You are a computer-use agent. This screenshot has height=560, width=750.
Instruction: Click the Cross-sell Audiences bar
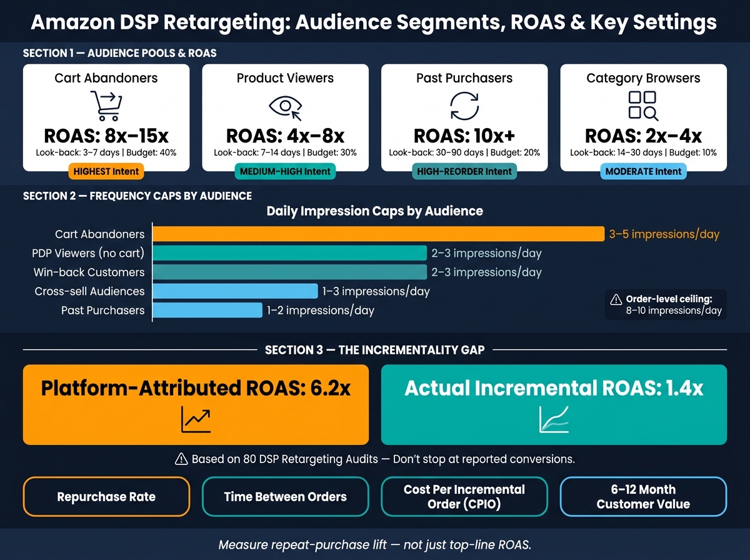pos(236,291)
